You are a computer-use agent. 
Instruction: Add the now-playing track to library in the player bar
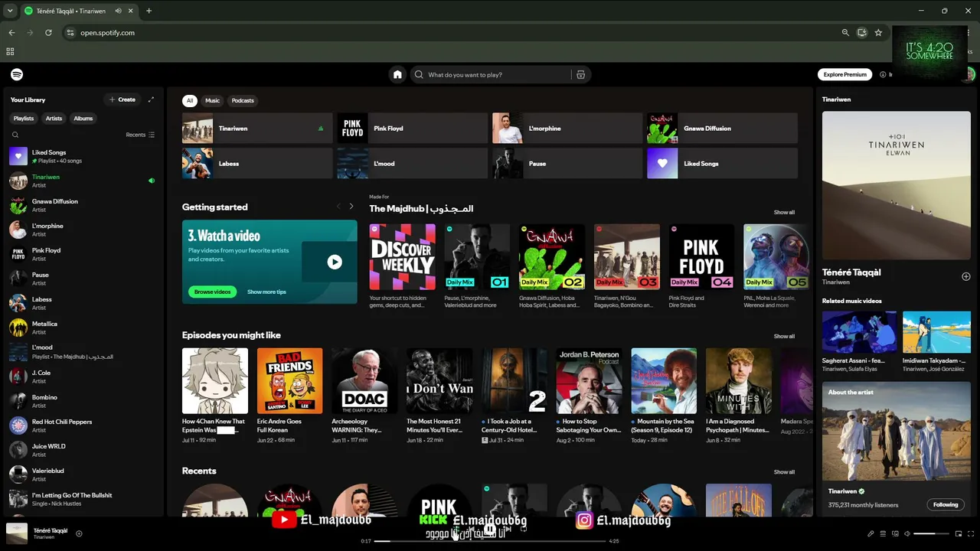79,533
